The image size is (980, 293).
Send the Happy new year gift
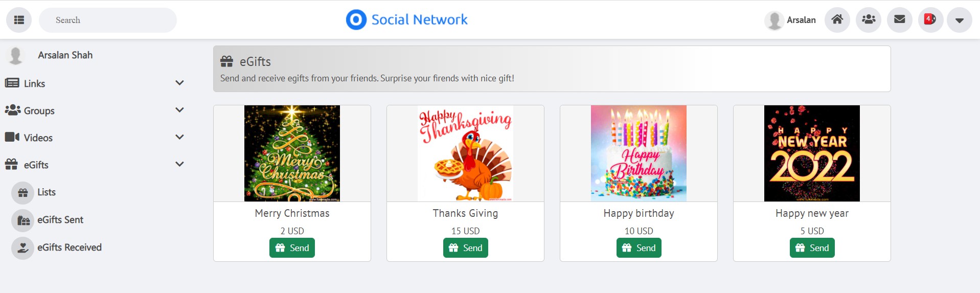pyautogui.click(x=812, y=248)
